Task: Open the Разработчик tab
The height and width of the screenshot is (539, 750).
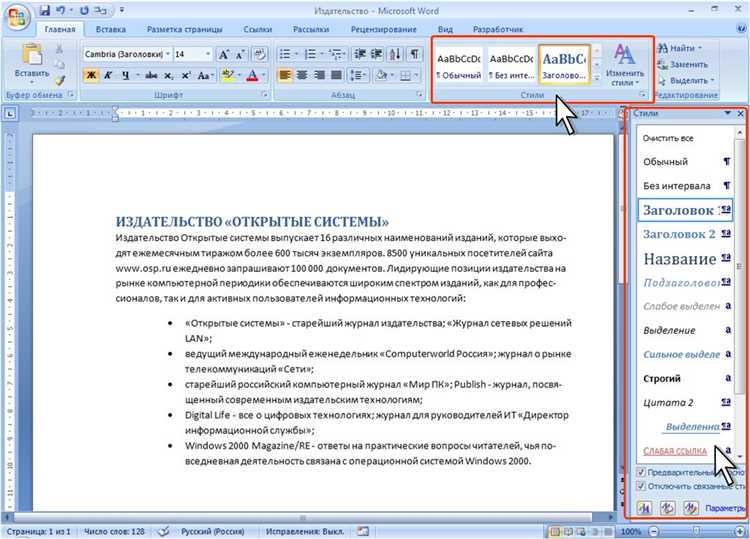Action: coord(498,29)
